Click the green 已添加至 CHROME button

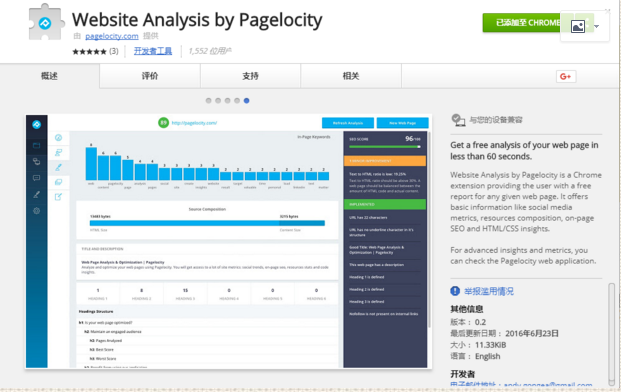click(523, 23)
